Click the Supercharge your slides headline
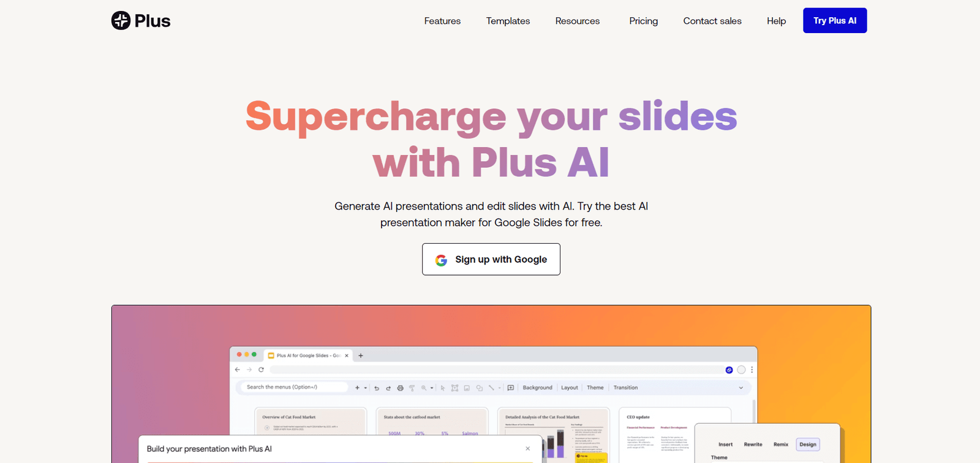Viewport: 980px width, 463px height. (x=491, y=139)
